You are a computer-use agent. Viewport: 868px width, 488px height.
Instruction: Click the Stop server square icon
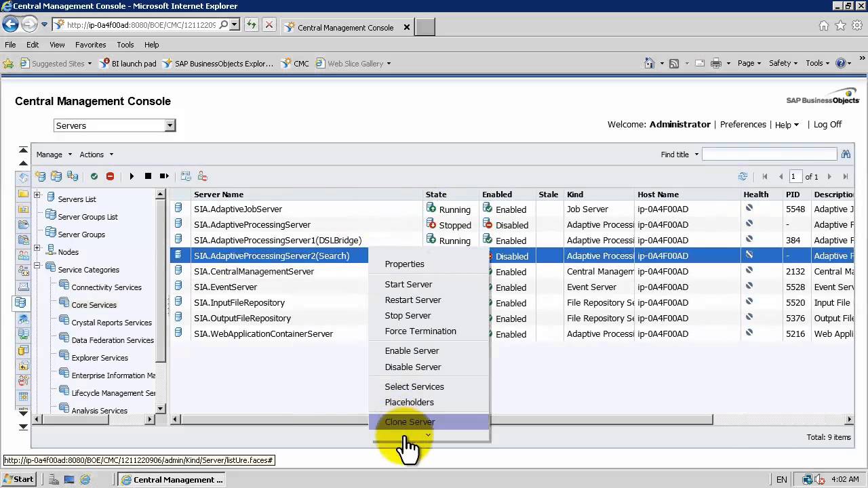(x=148, y=176)
